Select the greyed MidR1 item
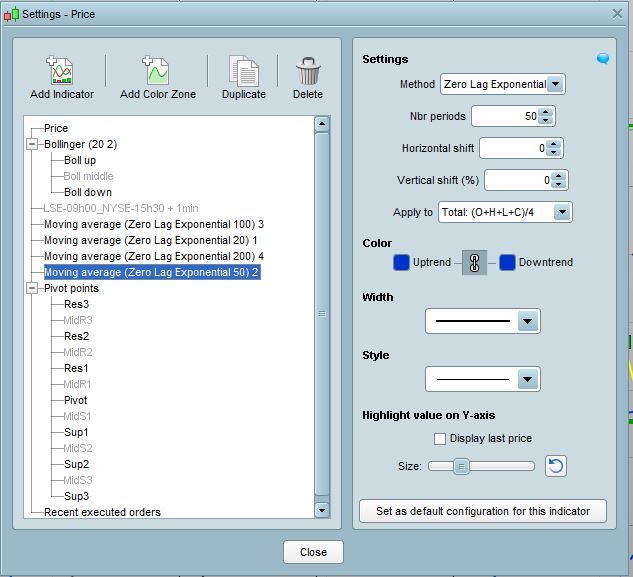Image resolution: width=633 pixels, height=577 pixels. pyautogui.click(x=78, y=384)
